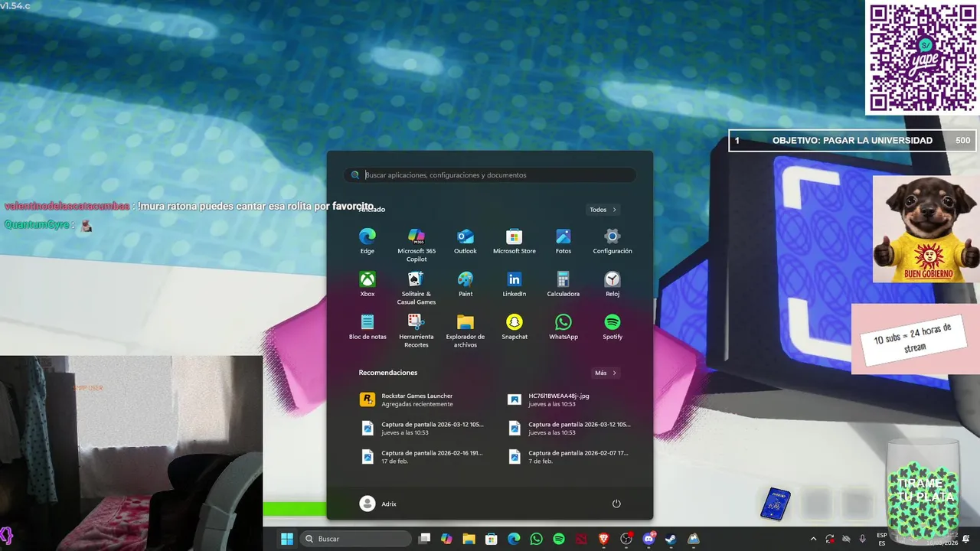This screenshot has width=980, height=551.
Task: Click the Yape QR code overlay
Action: pos(923,57)
